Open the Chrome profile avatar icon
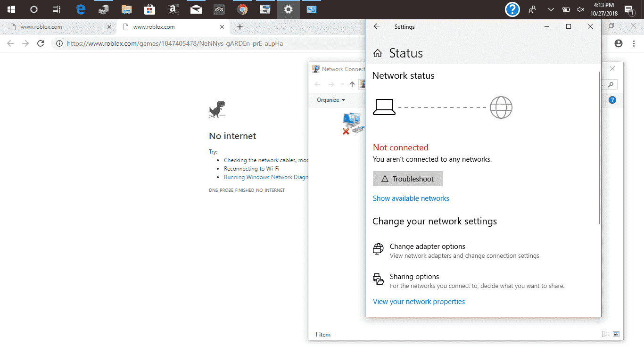This screenshot has width=644, height=362. pos(619,43)
